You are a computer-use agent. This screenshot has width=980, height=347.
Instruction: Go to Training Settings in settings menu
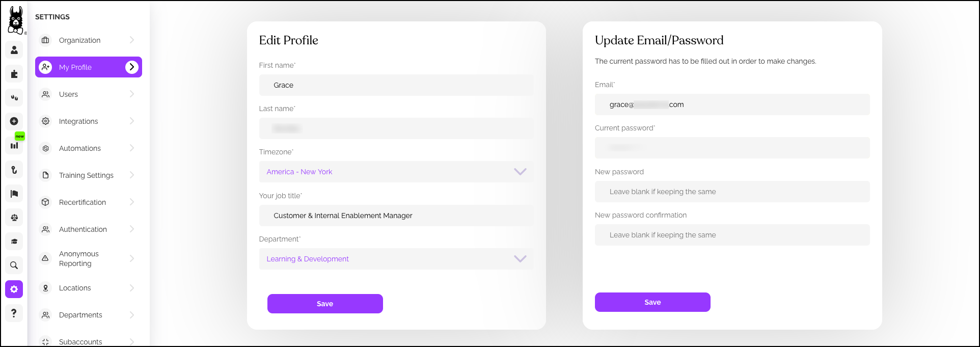[x=86, y=175]
